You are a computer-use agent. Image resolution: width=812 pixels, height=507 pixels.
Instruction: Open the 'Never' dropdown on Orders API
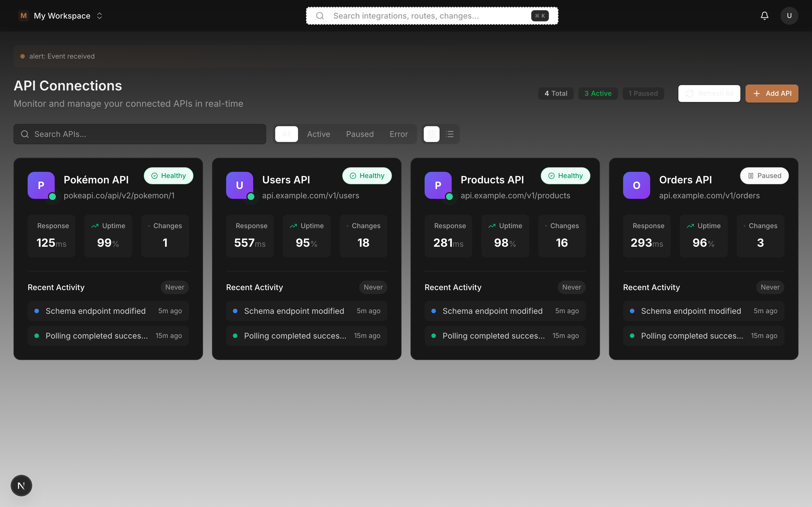point(770,287)
